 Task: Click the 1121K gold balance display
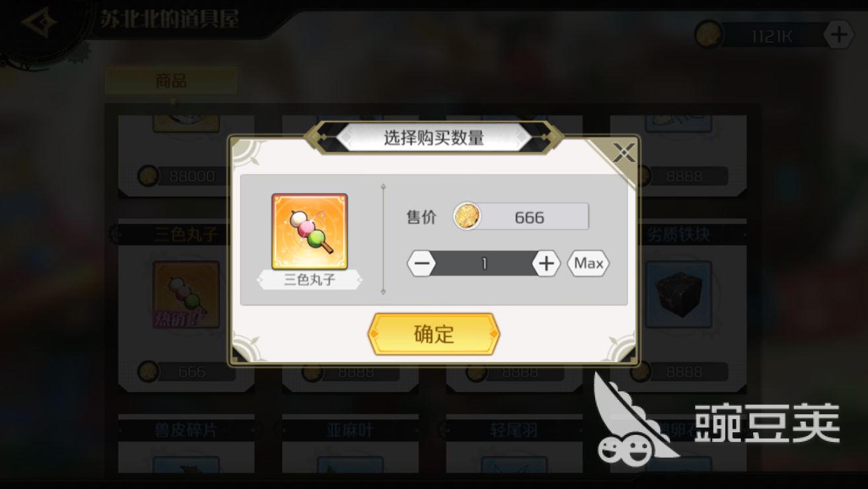click(771, 35)
